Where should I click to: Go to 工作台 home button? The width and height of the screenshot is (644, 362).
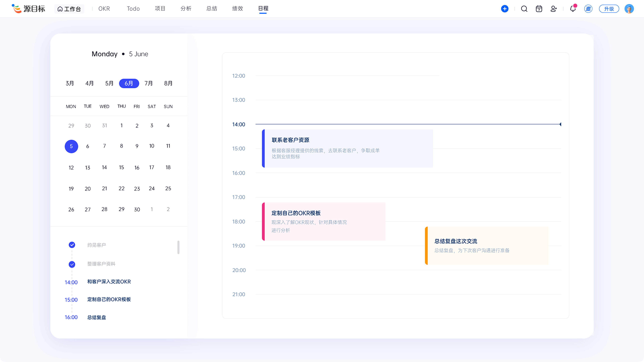pyautogui.click(x=69, y=9)
